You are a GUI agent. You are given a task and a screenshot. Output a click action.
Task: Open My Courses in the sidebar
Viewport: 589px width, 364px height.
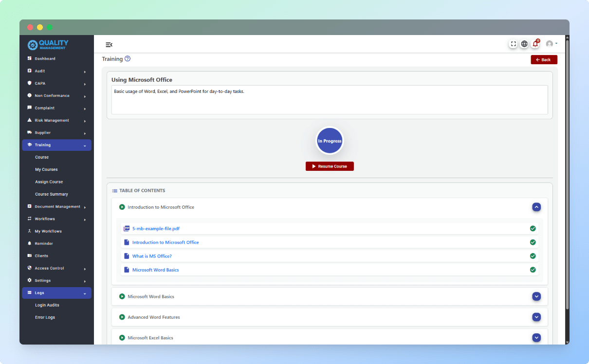[46, 170]
